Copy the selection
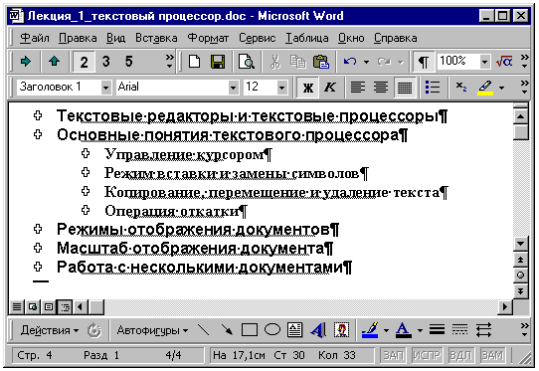 click(297, 62)
